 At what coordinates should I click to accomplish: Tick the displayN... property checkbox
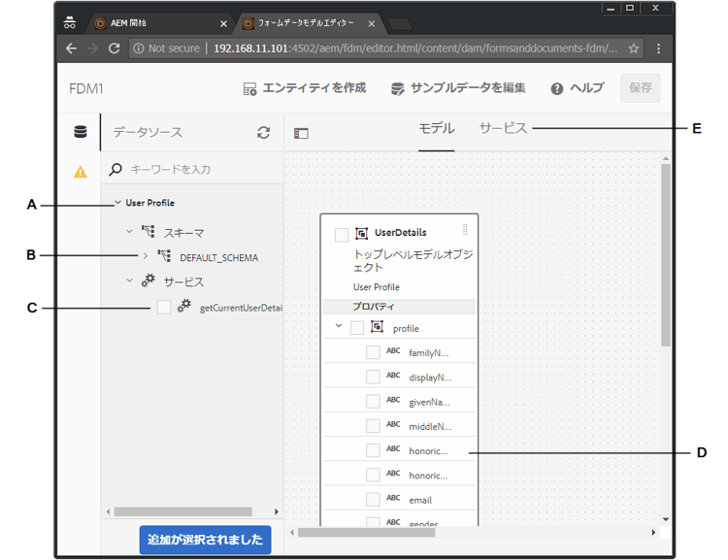[374, 377]
